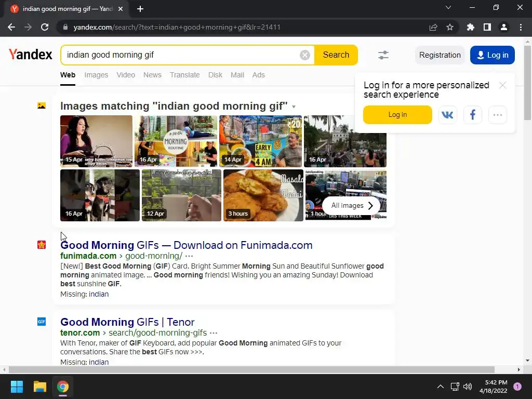Screen dimensions: 532x399
Task: Open Translate tab
Action: [185, 75]
